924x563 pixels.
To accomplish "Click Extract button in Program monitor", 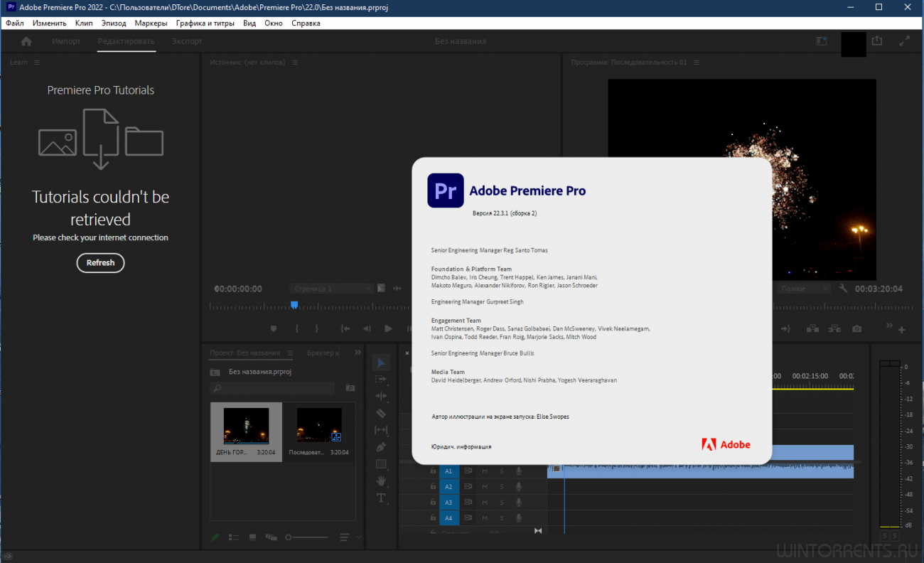I will [834, 328].
